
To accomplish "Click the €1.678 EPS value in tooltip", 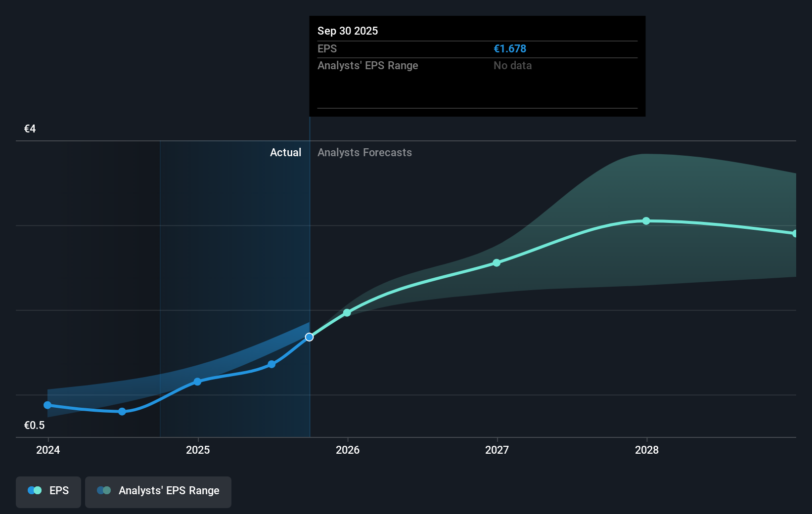I will point(510,49).
